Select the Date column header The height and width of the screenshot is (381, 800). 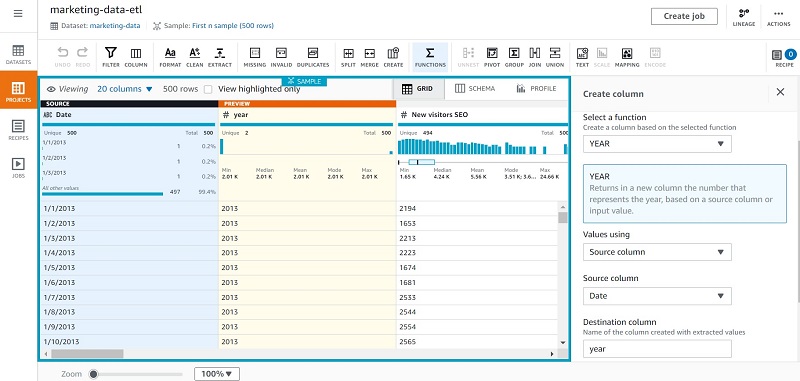point(129,115)
